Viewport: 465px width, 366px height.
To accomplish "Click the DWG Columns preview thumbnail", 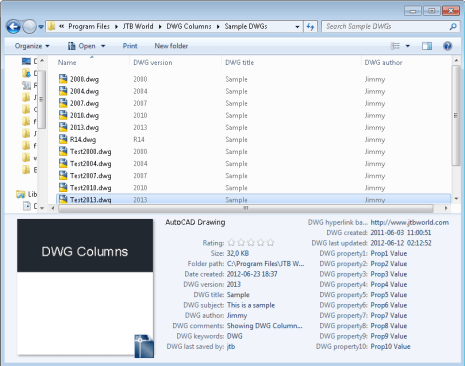I will 85,287.
